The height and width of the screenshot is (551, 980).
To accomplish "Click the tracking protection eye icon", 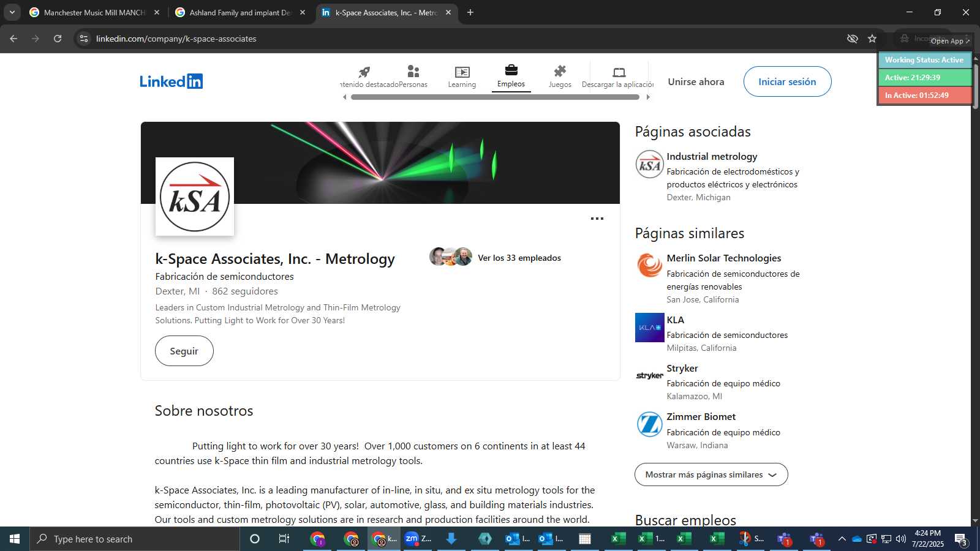I will point(852,39).
